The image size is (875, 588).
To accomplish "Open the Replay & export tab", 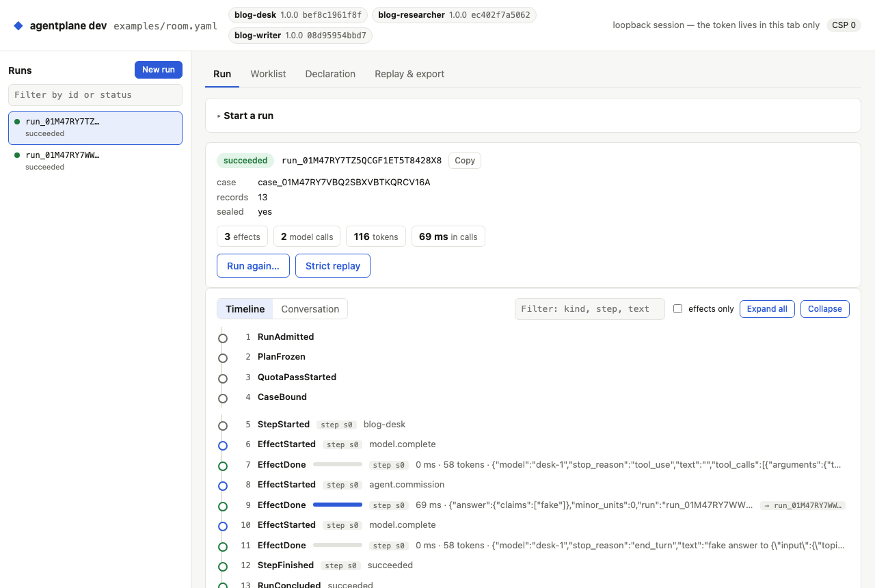I will 409,74.
